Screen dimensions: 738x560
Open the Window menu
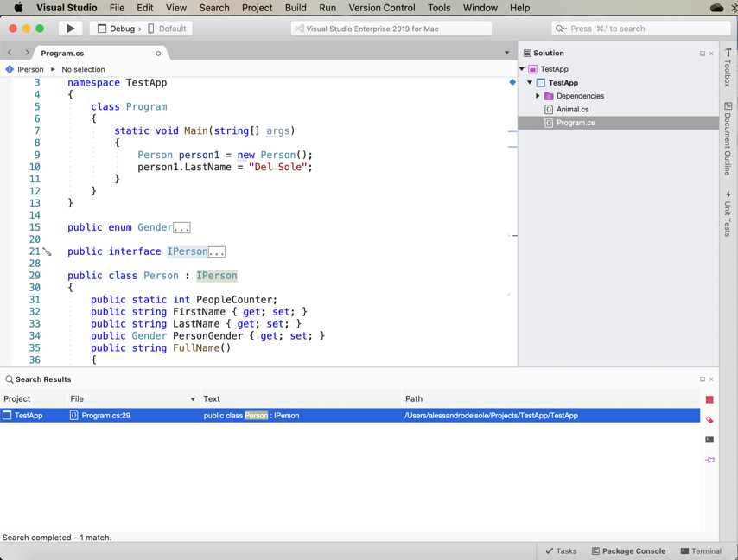pos(480,8)
